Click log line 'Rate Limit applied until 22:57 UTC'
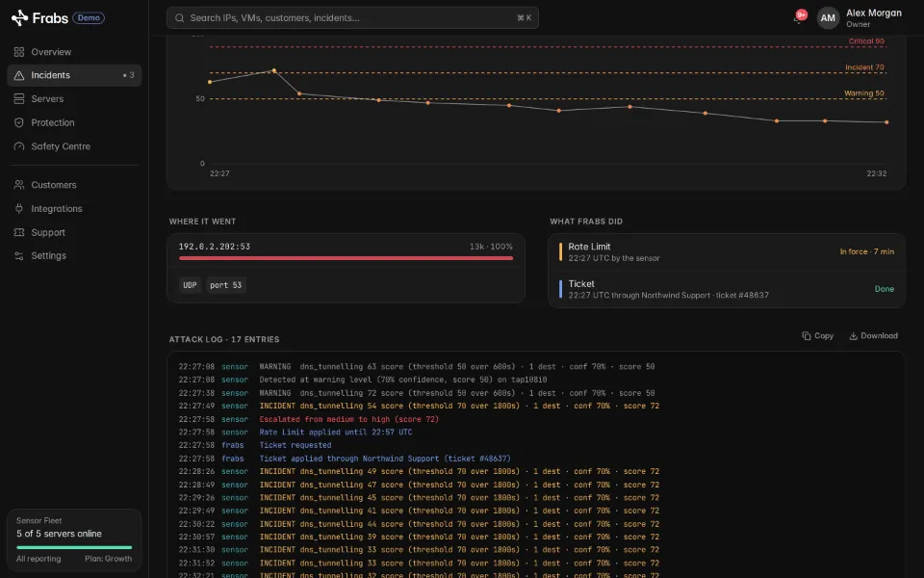This screenshot has width=924, height=578. [336, 433]
